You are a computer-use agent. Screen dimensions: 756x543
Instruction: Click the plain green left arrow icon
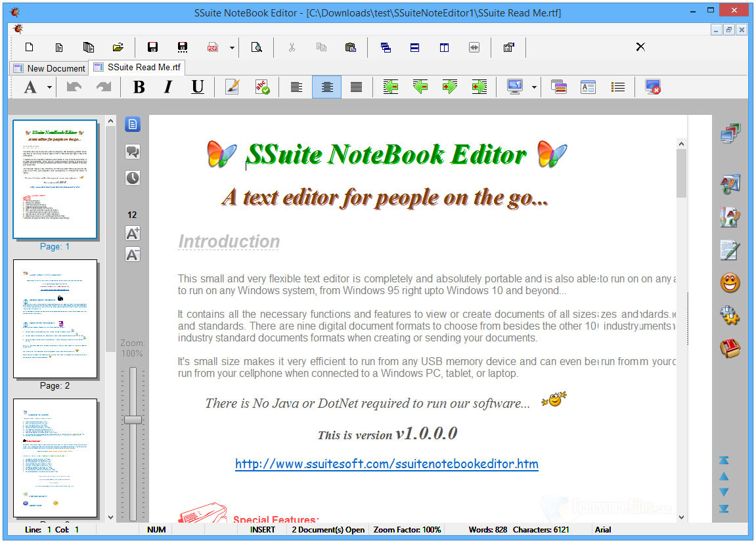click(x=420, y=87)
